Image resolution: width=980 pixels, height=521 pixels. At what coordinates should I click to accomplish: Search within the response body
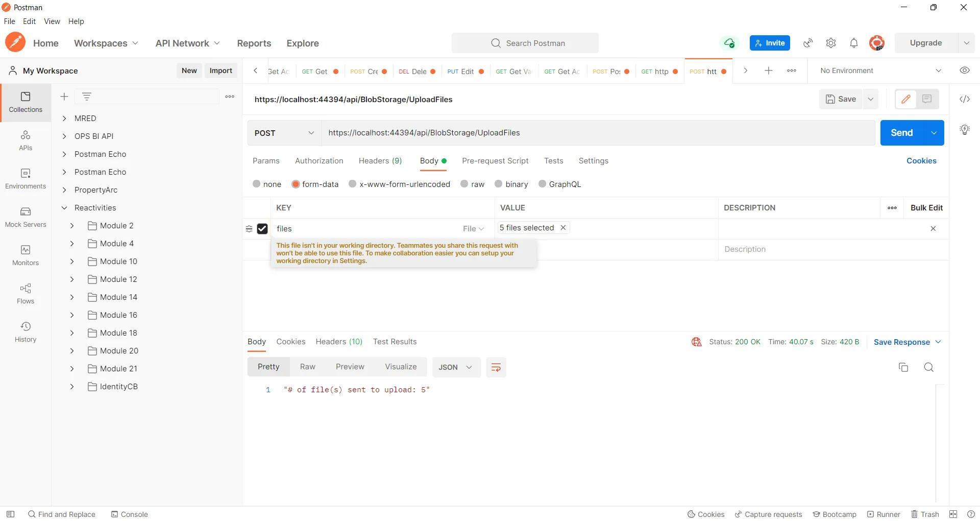[x=929, y=367]
